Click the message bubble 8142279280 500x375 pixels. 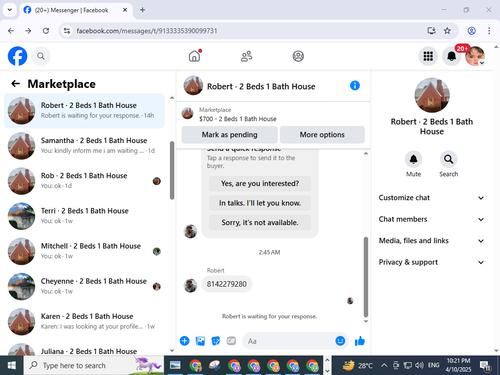tap(227, 284)
